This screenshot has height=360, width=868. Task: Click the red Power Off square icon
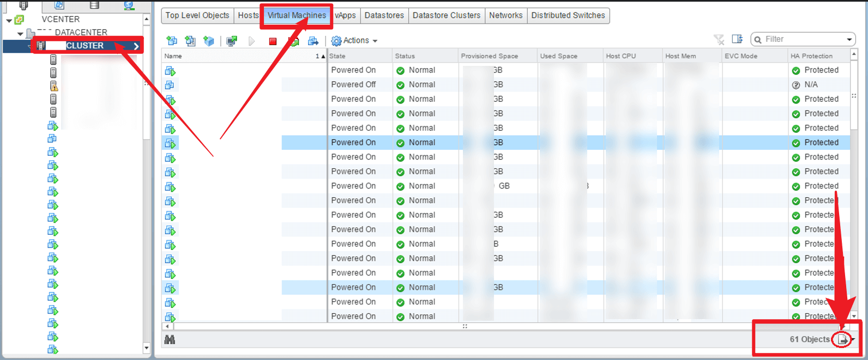point(273,41)
